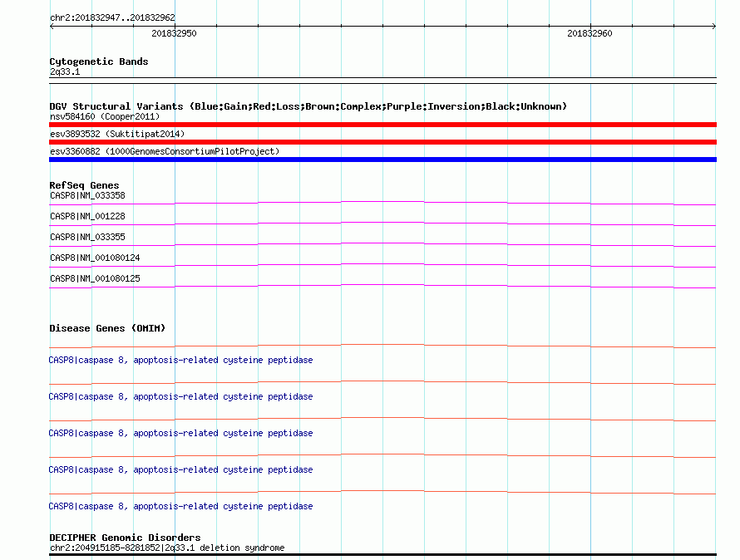Select the Disease Genes (OMIM) track heading

coord(107,328)
